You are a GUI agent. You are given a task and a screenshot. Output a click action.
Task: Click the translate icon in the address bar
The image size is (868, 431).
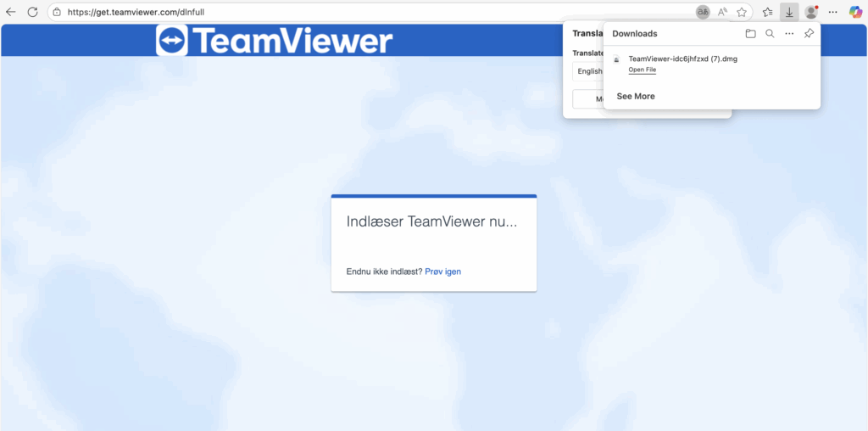(703, 12)
